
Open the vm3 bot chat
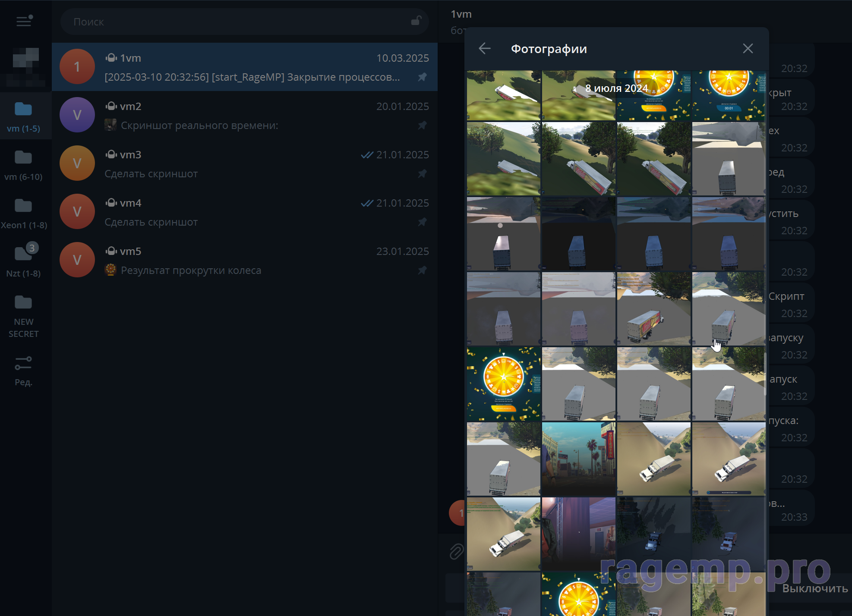[x=245, y=163]
